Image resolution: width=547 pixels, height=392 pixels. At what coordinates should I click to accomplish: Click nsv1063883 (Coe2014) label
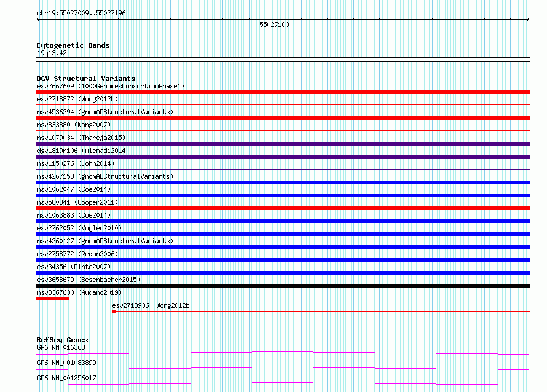(74, 215)
